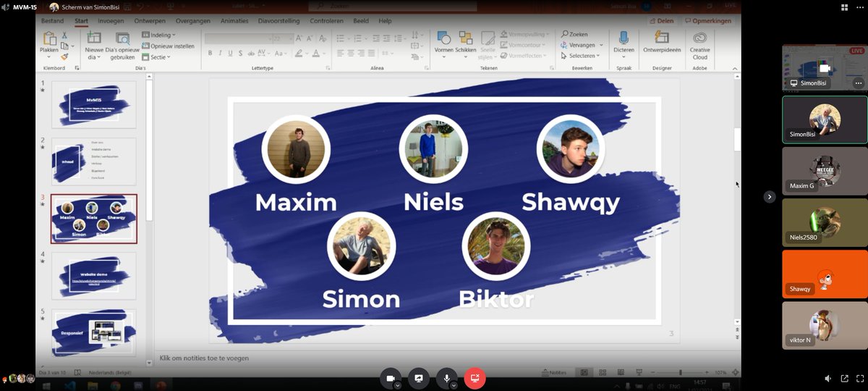
Task: Click the pop-out window icon
Action: pyautogui.click(x=844, y=378)
